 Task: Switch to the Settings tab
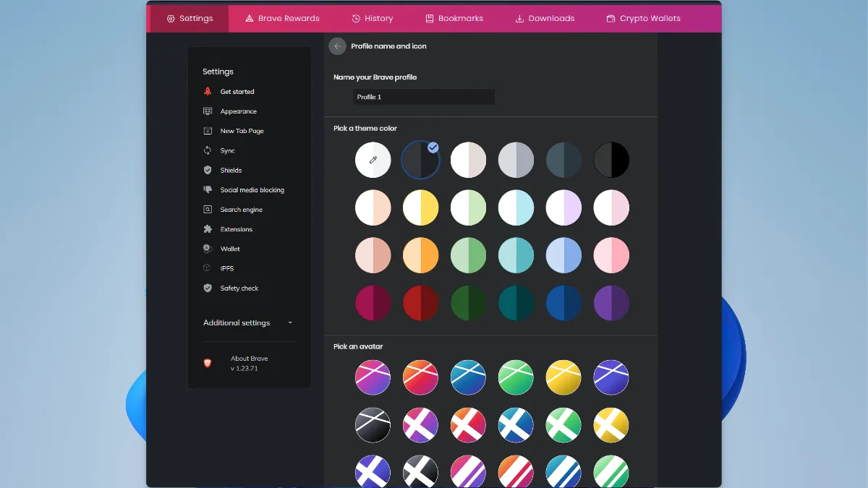pos(190,18)
